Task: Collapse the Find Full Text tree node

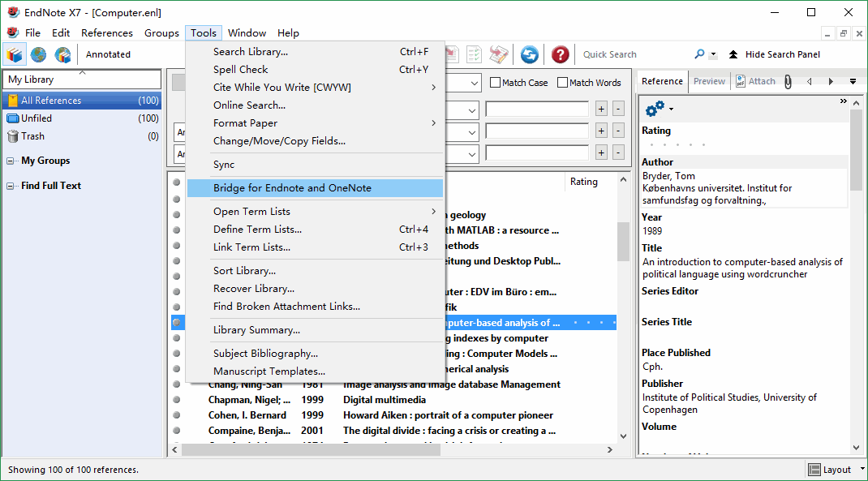Action: 10,186
